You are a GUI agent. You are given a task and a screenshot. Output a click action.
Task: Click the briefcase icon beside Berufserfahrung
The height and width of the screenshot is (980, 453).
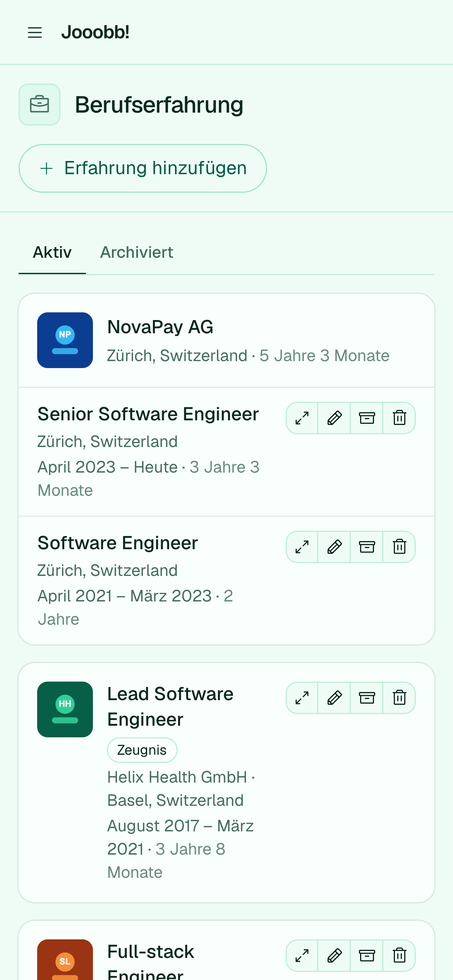(x=39, y=105)
